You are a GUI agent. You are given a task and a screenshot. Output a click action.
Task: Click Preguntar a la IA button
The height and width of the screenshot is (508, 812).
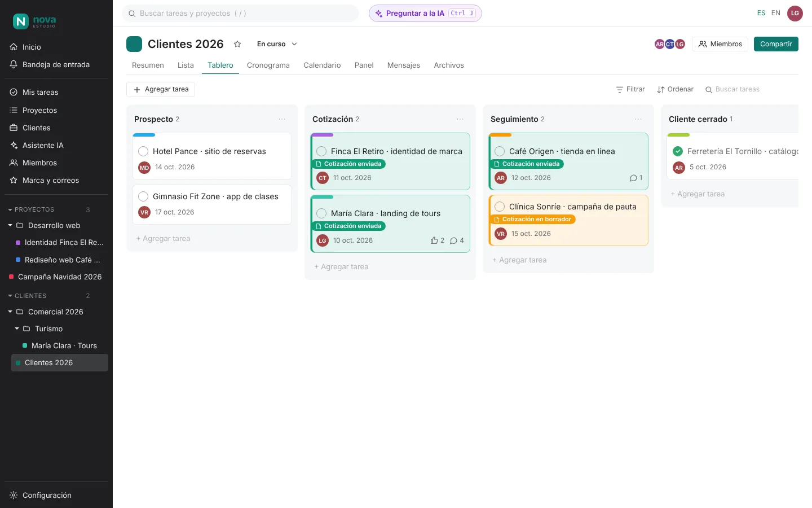click(425, 14)
